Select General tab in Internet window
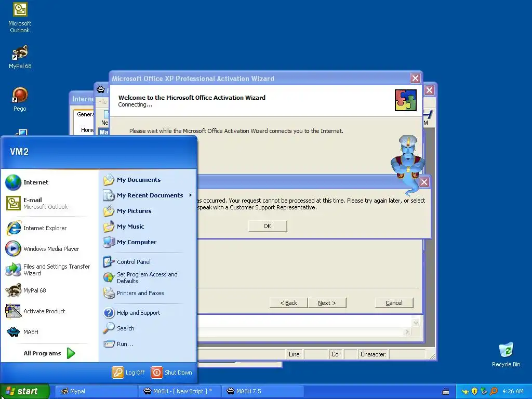 coord(85,114)
